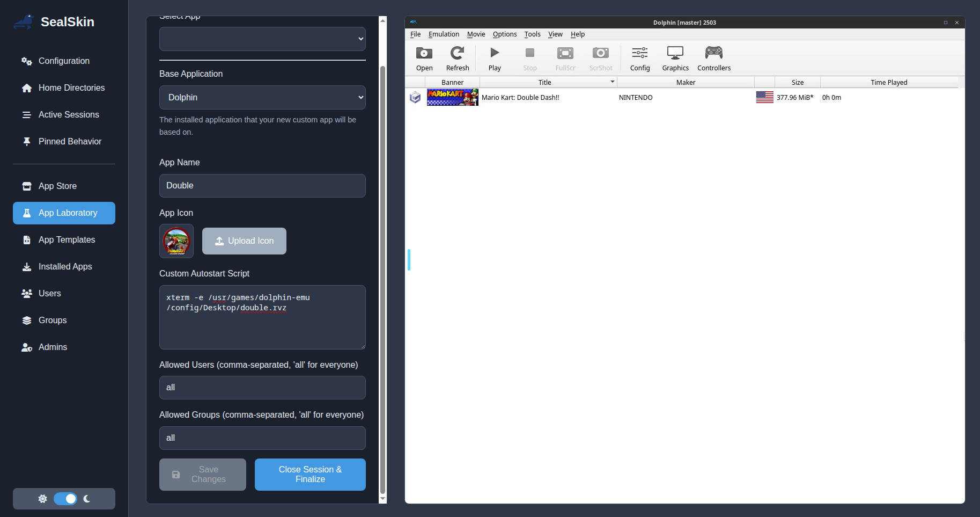The image size is (980, 517).
Task: Select Installed Apps in the sidebar
Action: (x=64, y=266)
